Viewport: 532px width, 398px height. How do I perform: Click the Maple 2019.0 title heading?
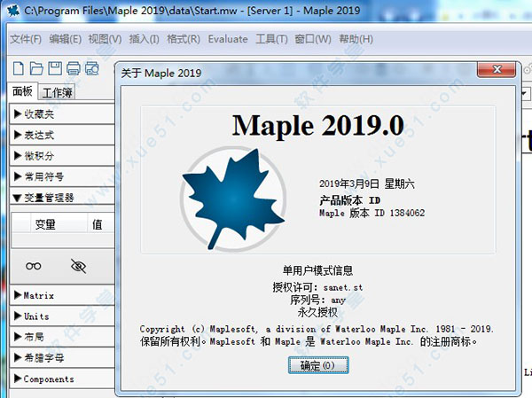(318, 126)
